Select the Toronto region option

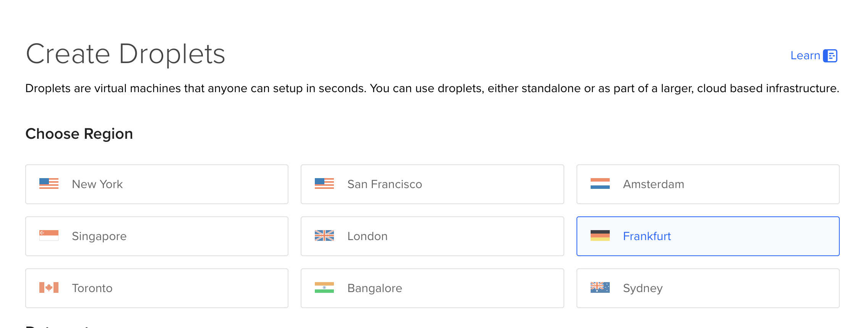point(157,288)
